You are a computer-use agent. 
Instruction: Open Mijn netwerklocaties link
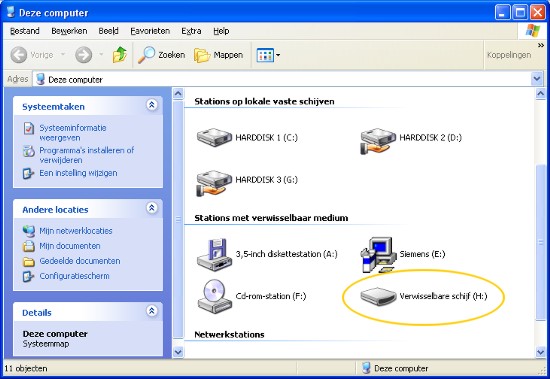[76, 231]
